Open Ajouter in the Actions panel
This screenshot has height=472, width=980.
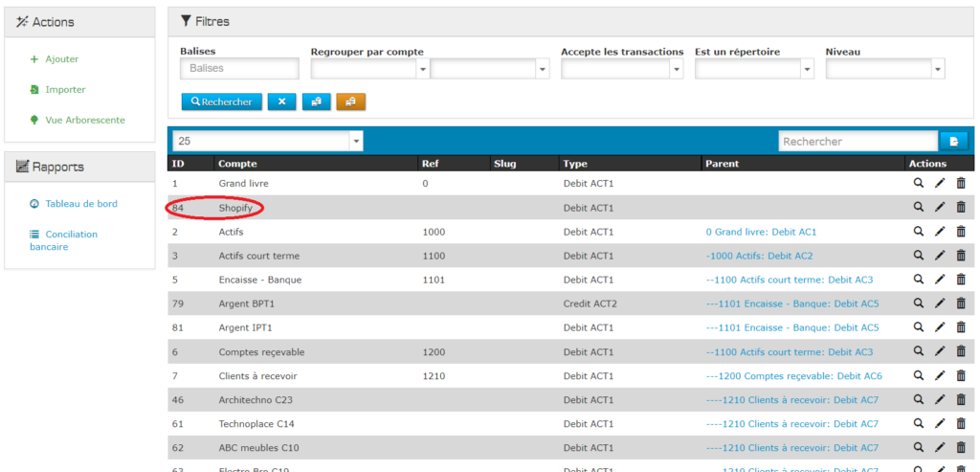(x=61, y=59)
